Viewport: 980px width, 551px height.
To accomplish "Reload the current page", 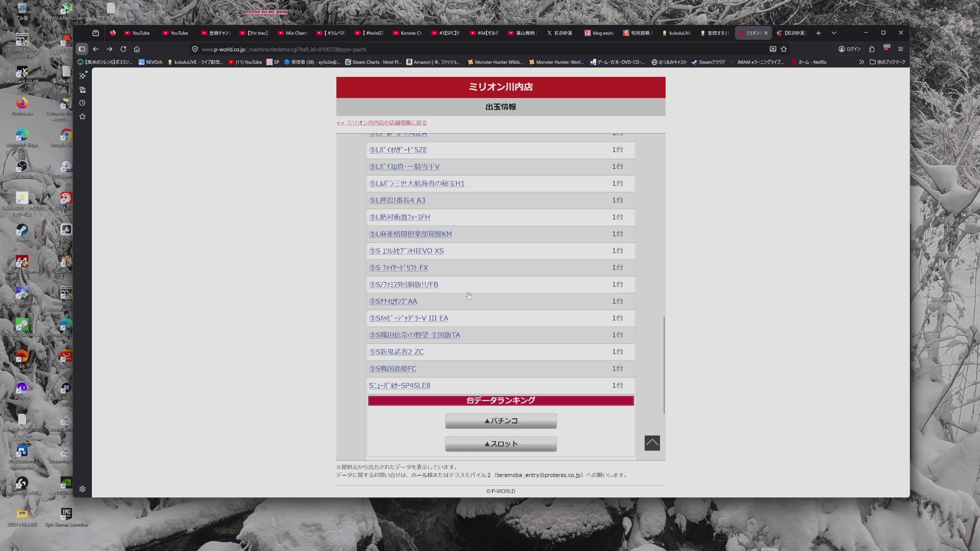I will pyautogui.click(x=123, y=49).
